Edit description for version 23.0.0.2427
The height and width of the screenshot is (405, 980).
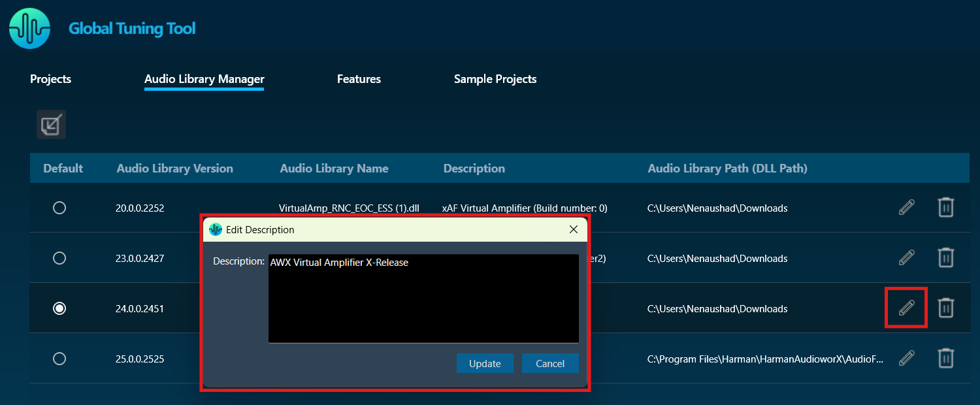coord(906,258)
